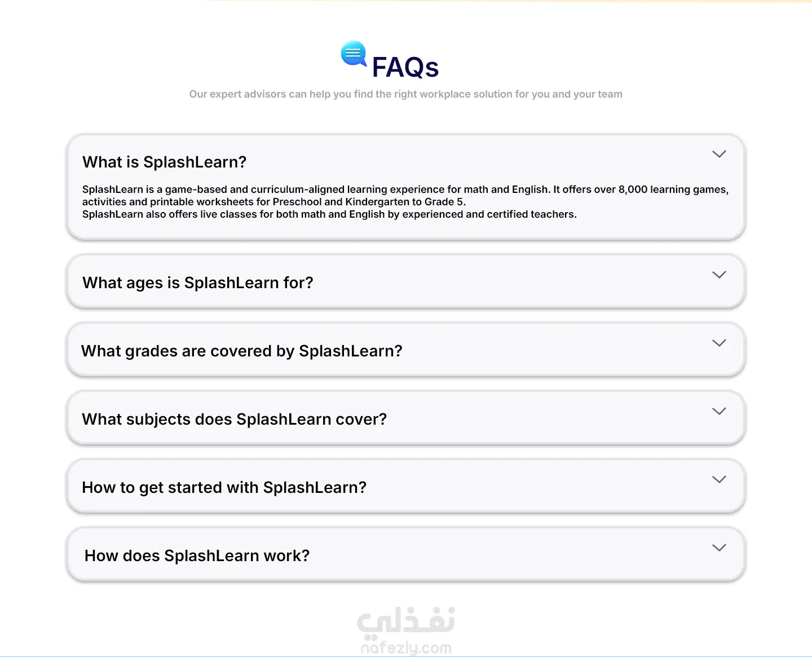The width and height of the screenshot is (812, 657).
Task: Select 'How to get started with SplashLearn?' title
Action: [224, 487]
